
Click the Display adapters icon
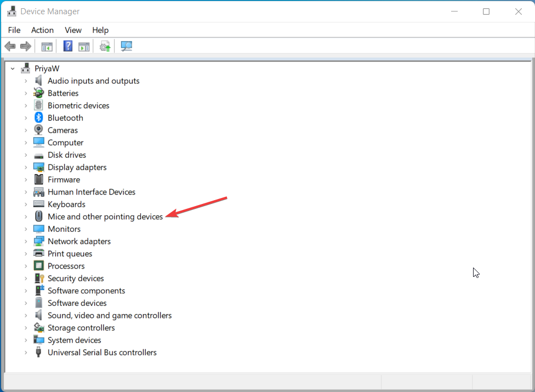click(x=39, y=167)
